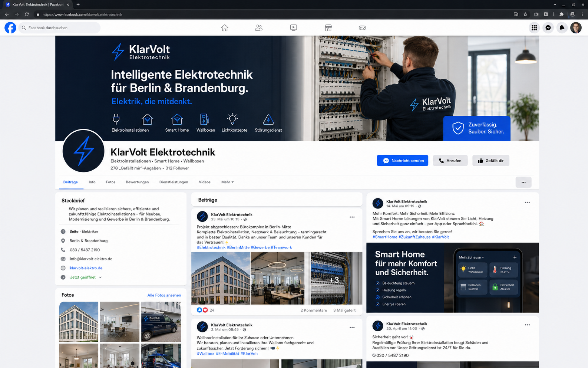Open the ring-light office interior post photo

277,279
